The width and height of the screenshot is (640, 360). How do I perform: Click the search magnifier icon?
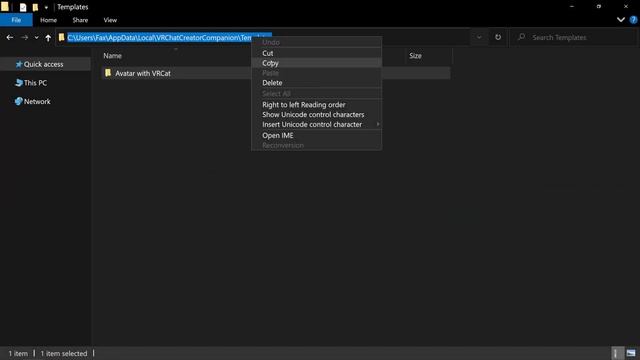coord(521,37)
